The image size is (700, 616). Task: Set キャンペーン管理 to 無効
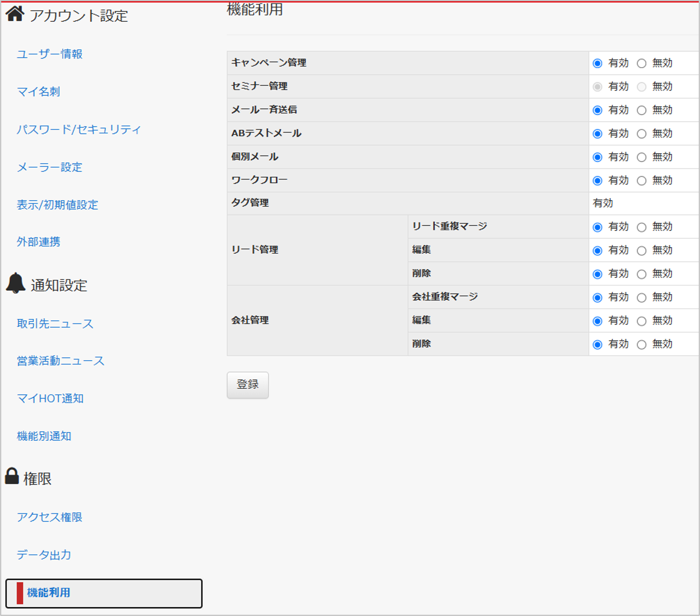click(642, 63)
